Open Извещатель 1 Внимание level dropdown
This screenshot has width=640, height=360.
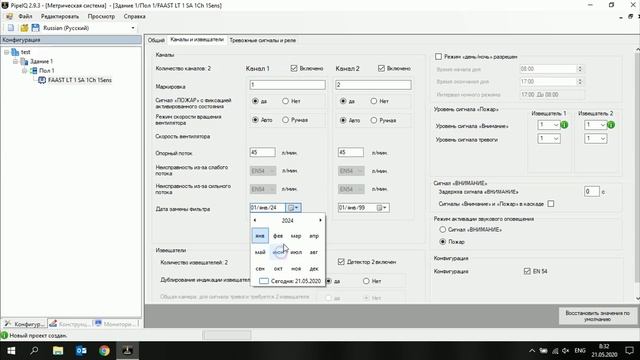click(549, 125)
